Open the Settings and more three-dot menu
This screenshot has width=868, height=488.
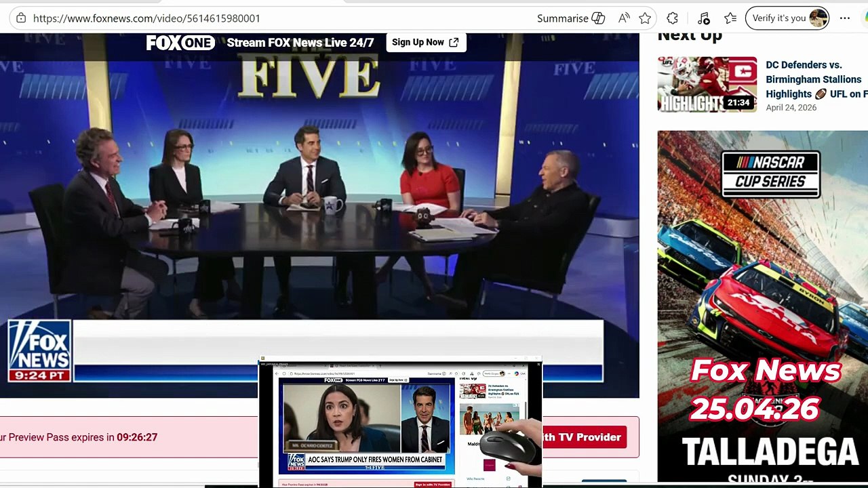844,18
